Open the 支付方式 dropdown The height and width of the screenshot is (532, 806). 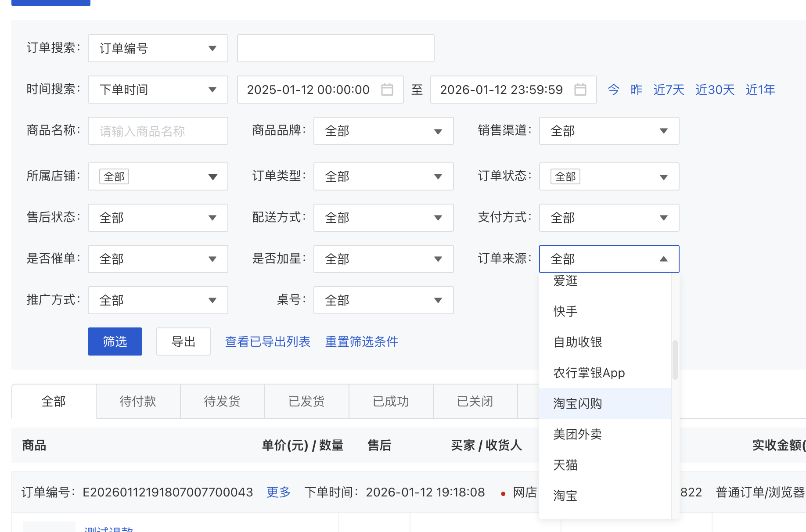pyautogui.click(x=608, y=218)
